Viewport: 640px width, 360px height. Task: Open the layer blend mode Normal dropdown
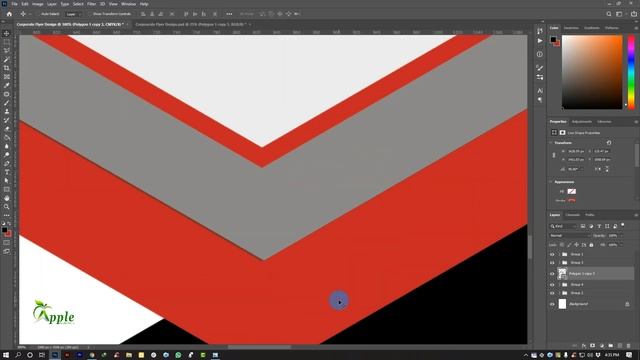point(570,236)
